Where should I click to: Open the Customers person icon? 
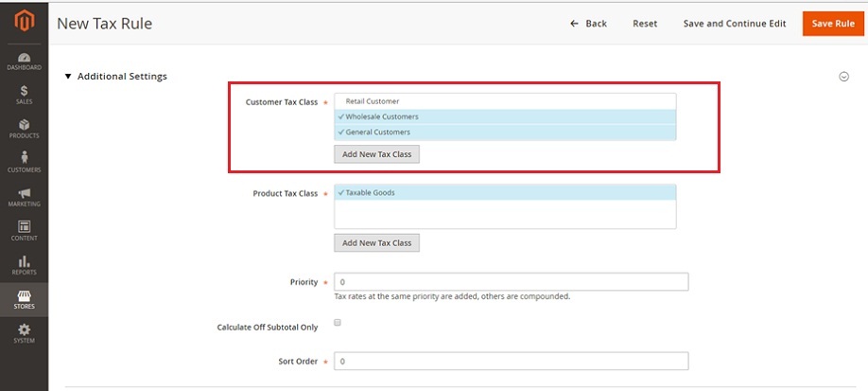(x=25, y=158)
